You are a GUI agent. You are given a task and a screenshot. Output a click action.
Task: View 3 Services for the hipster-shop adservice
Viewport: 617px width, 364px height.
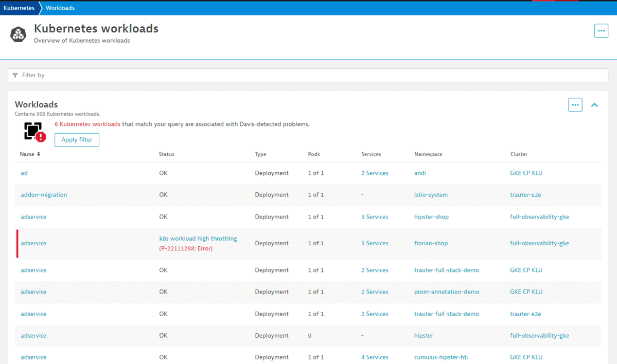click(x=374, y=216)
